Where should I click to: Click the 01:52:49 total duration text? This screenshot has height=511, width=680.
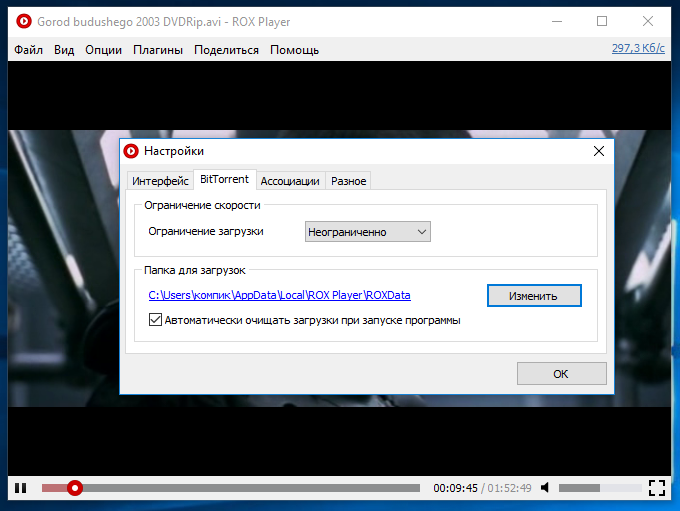(509, 488)
